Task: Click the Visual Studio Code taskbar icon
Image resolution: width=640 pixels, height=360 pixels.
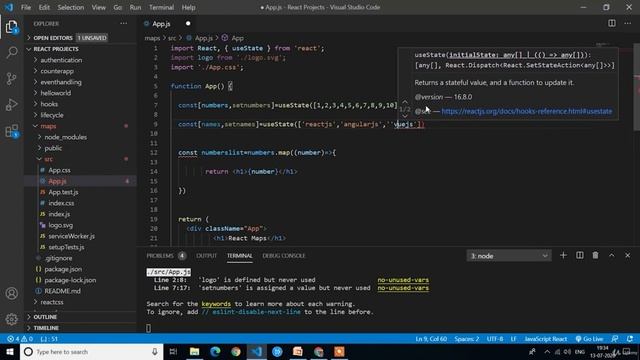Action: (256, 351)
